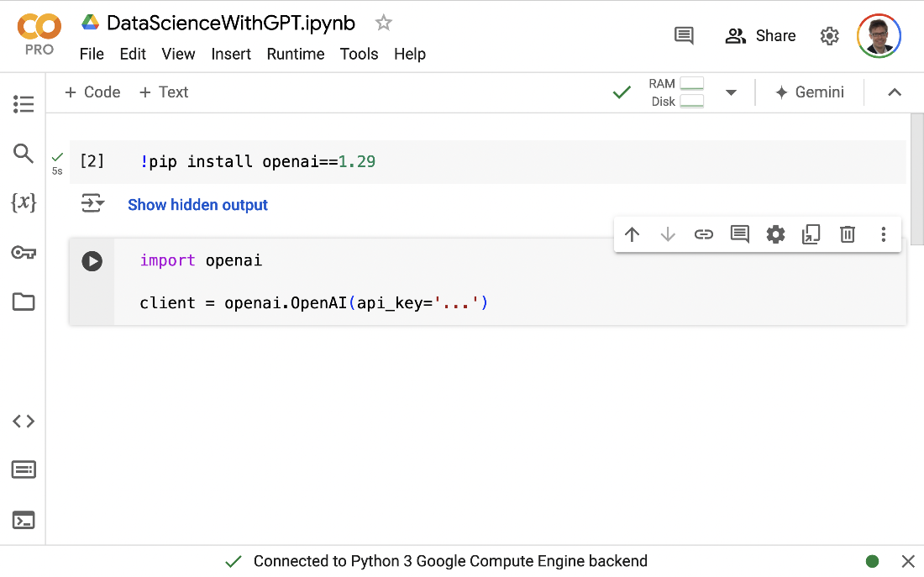Copy link to cell icon
Viewport: 924px width, 577px height.
click(x=704, y=234)
